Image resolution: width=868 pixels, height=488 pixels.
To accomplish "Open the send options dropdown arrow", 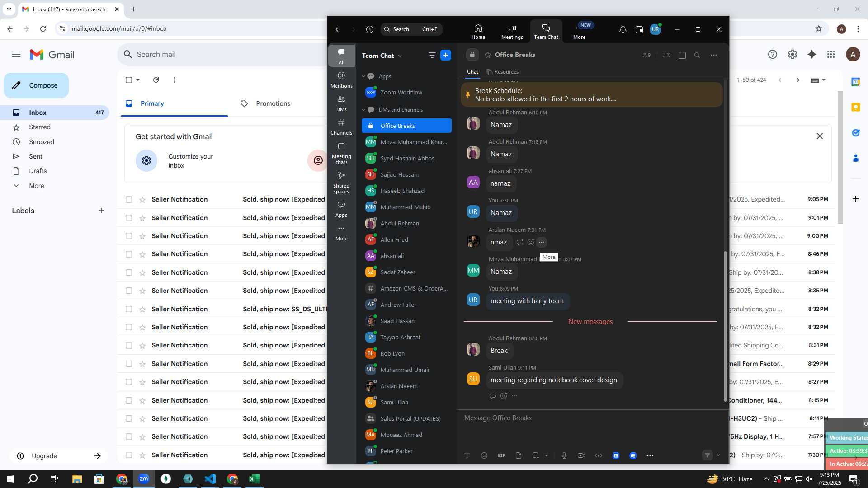I will point(718,455).
